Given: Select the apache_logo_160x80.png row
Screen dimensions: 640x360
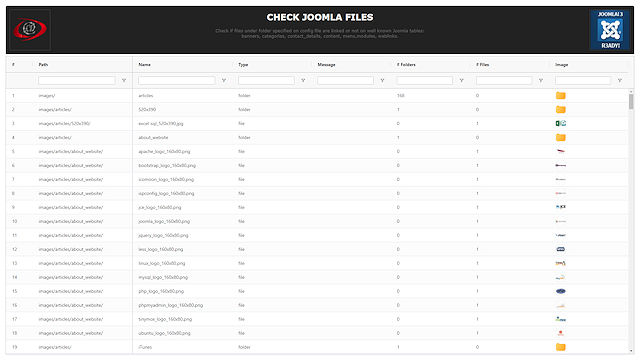Looking at the screenshot, I should click(x=318, y=151).
